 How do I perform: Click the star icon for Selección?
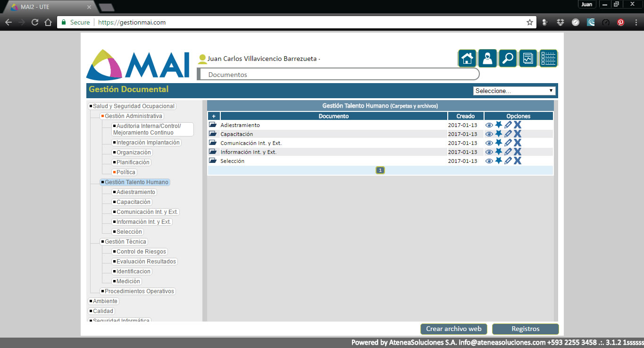tap(498, 161)
